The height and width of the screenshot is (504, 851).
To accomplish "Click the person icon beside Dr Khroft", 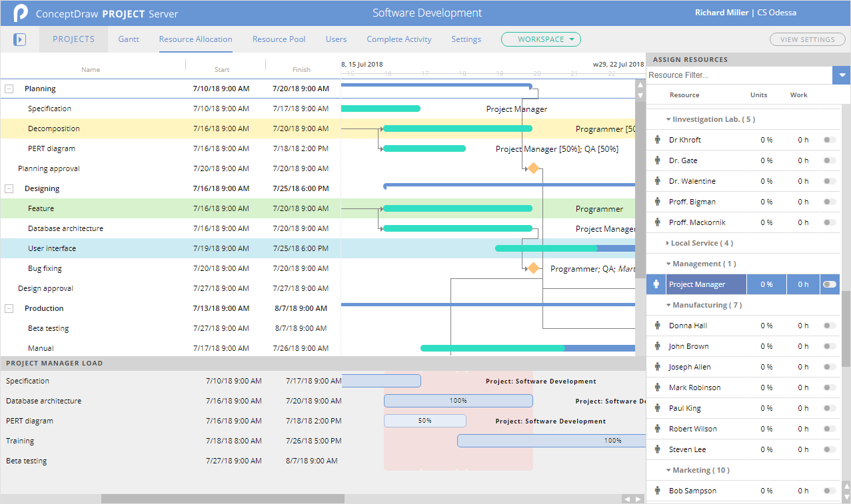I will [x=657, y=140].
